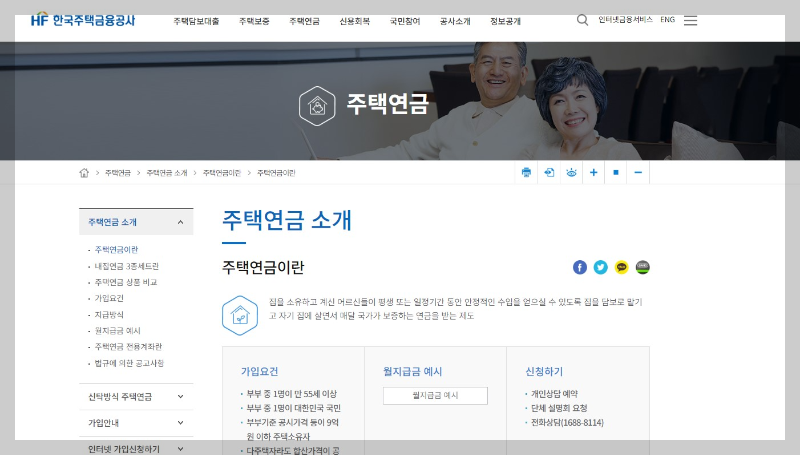Viewport: 800px width, 455px height.
Task: Click breadcrumb 주택연금 소개 link
Action: point(167,173)
